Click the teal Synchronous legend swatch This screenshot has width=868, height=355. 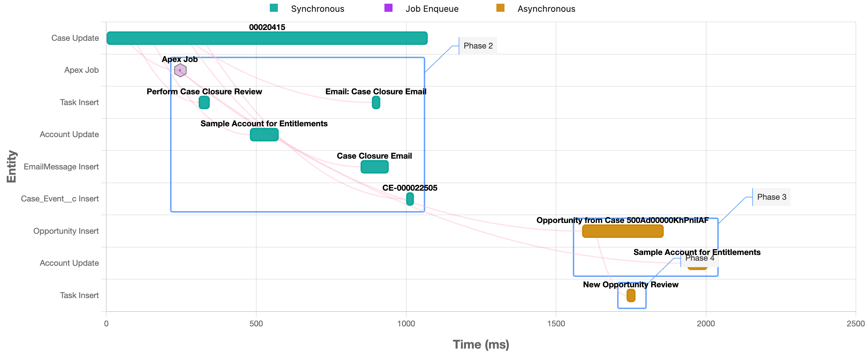pos(274,8)
